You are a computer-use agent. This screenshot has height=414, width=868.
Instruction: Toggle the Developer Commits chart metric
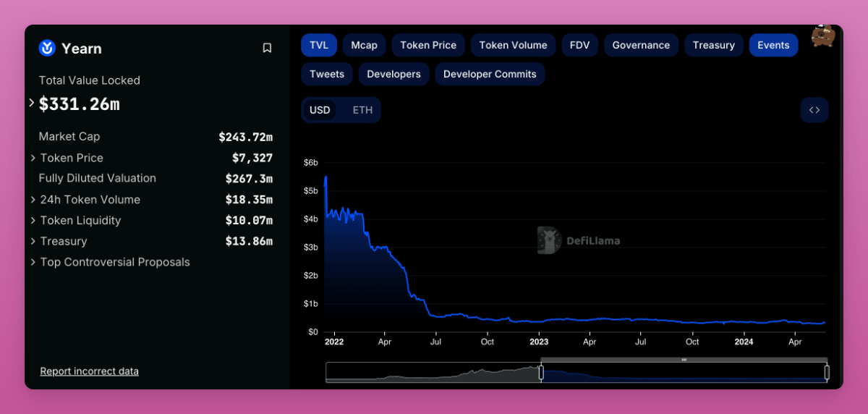[x=490, y=74]
